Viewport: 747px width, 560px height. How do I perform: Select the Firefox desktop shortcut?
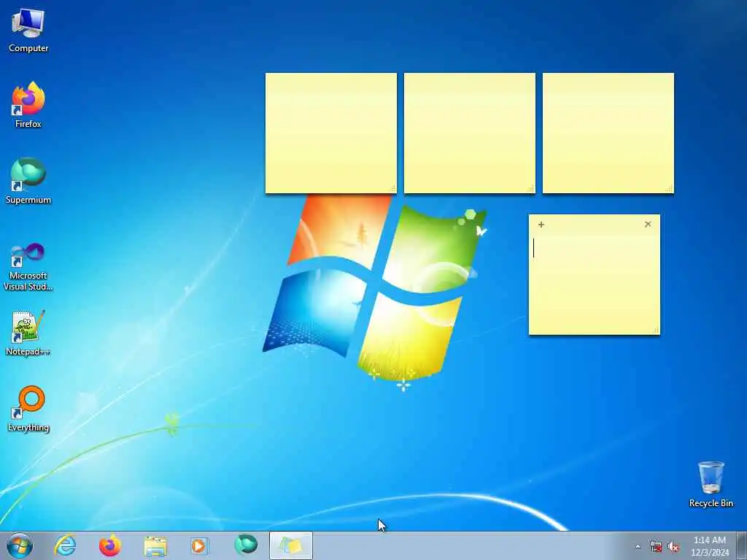pyautogui.click(x=28, y=105)
